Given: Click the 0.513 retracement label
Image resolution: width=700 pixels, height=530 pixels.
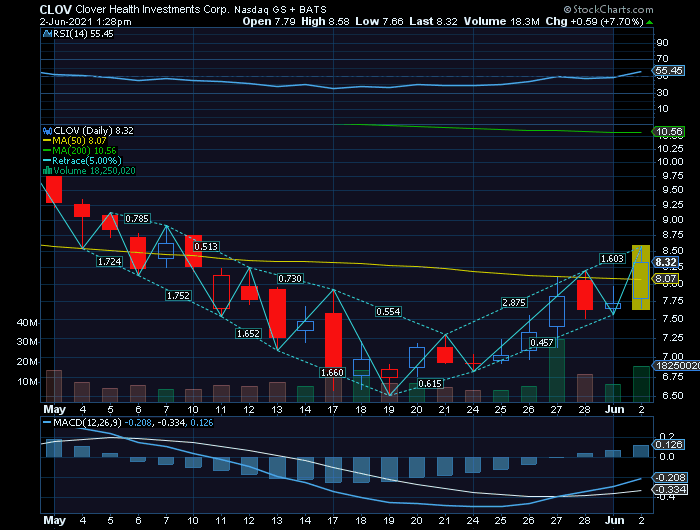Looking at the screenshot, I should (206, 246).
